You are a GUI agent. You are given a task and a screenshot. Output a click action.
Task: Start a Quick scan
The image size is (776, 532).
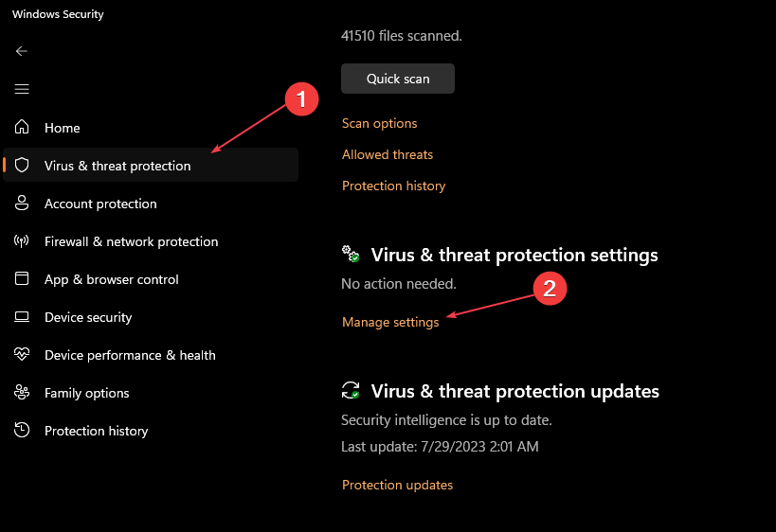(x=398, y=79)
